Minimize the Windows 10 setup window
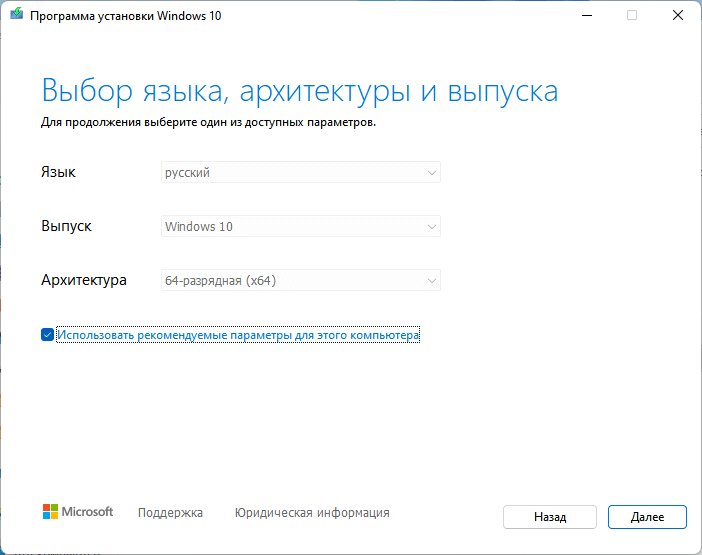Viewport: 702px width, 555px height. (587, 16)
